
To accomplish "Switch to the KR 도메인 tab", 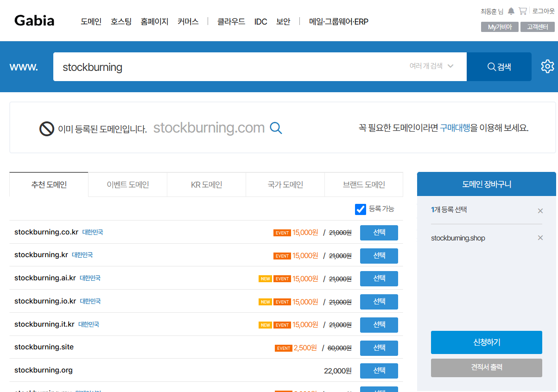I will pos(207,184).
